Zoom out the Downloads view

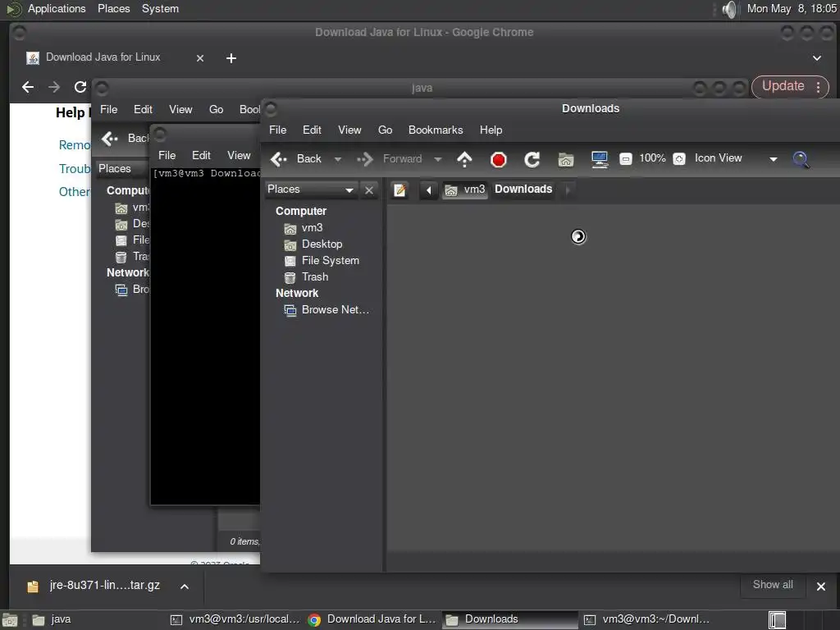(x=625, y=159)
